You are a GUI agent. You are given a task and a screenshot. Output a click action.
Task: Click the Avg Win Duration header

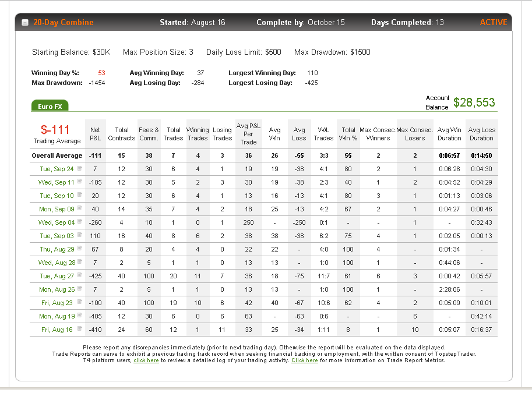coord(449,134)
